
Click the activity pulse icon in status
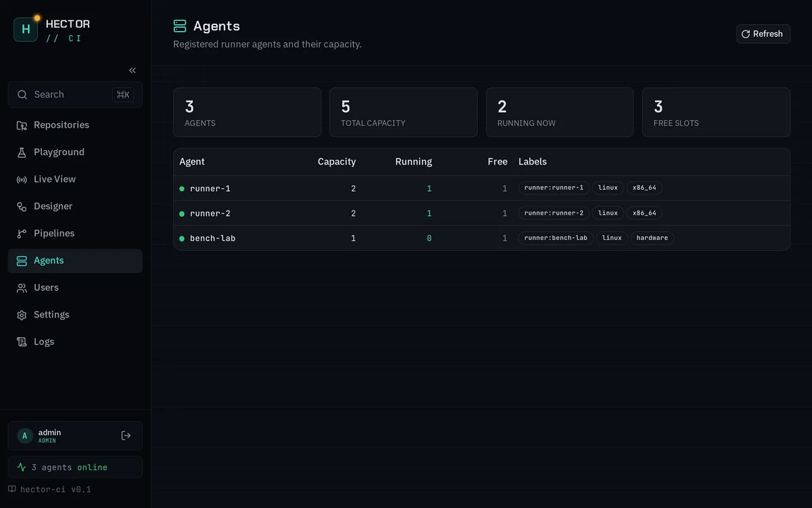coord(22,467)
